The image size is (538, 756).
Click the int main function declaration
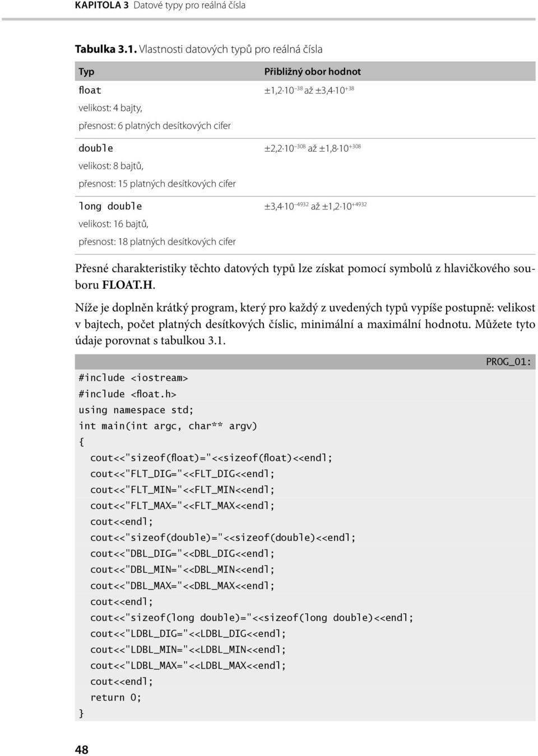tap(168, 426)
